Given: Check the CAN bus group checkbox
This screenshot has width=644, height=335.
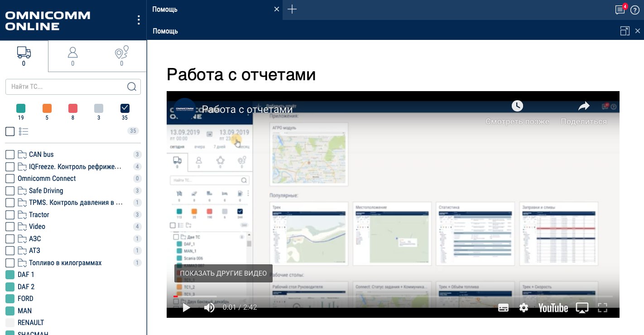Looking at the screenshot, I should coord(10,155).
